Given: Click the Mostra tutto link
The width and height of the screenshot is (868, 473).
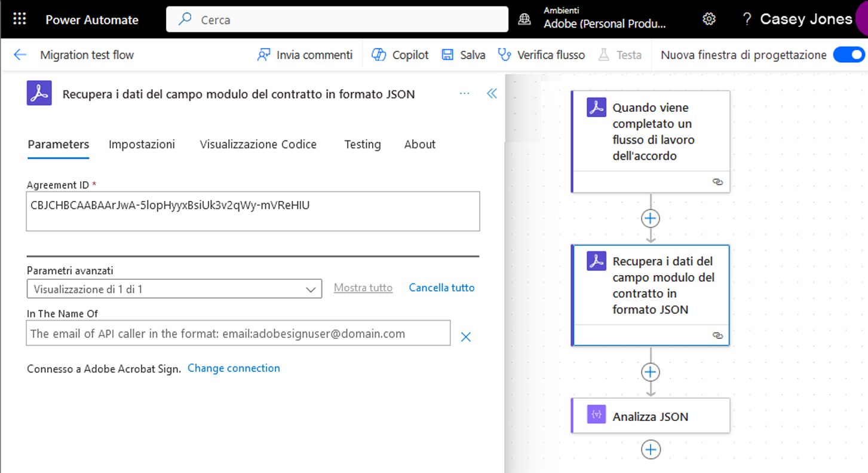Looking at the screenshot, I should pos(363,288).
